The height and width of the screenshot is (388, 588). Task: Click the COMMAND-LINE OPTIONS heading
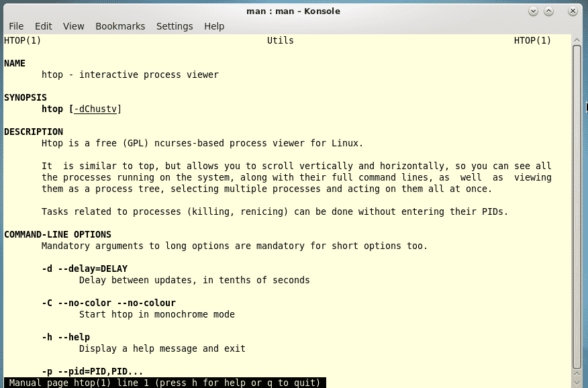click(58, 235)
